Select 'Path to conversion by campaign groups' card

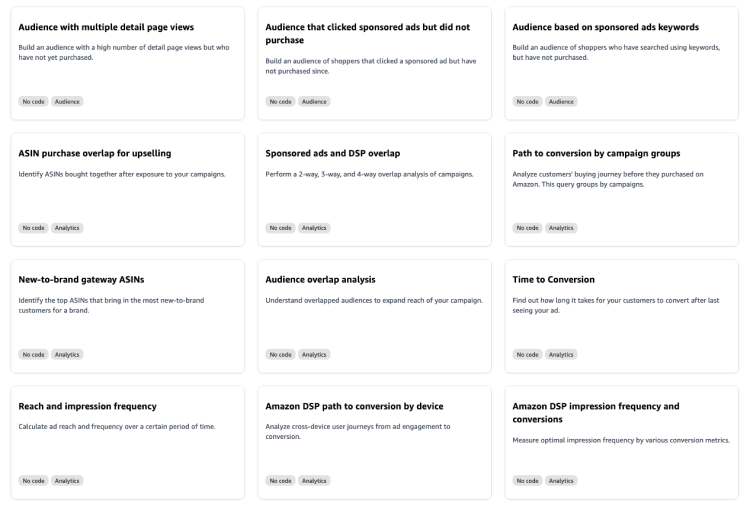tap(596, 153)
